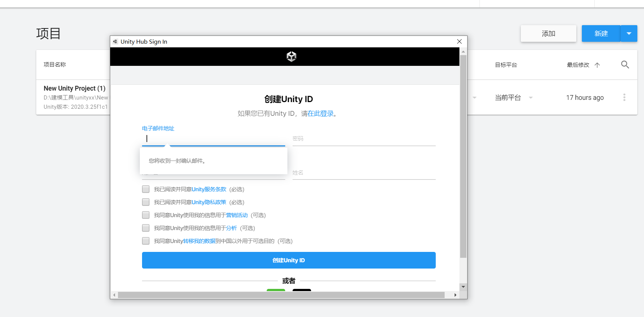
Task: Click the scroll left arrow in dialog
Action: [114, 295]
